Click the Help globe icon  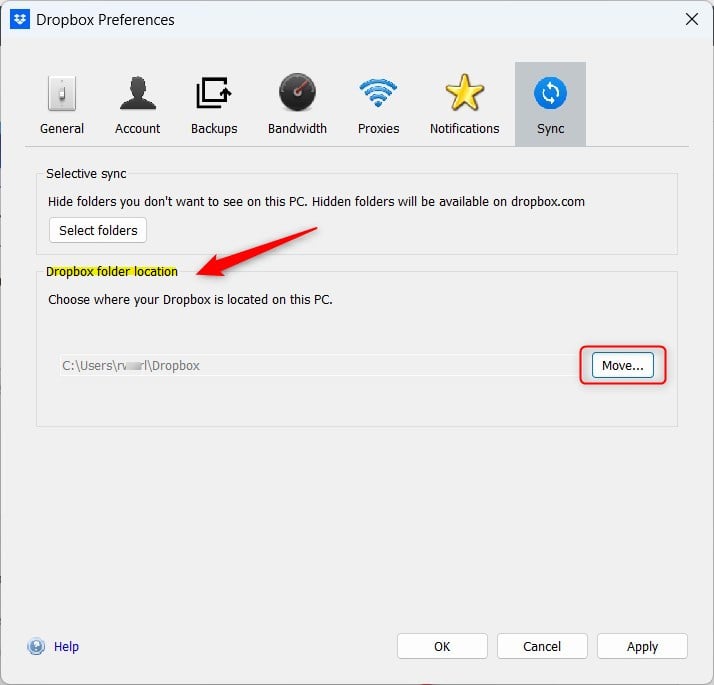[x=36, y=646]
